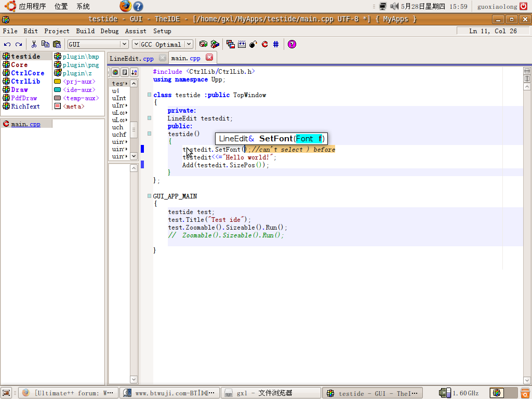The image size is (532, 399).
Task: Expand dropdown arrow right of GCC Optimal
Action: tap(188, 45)
